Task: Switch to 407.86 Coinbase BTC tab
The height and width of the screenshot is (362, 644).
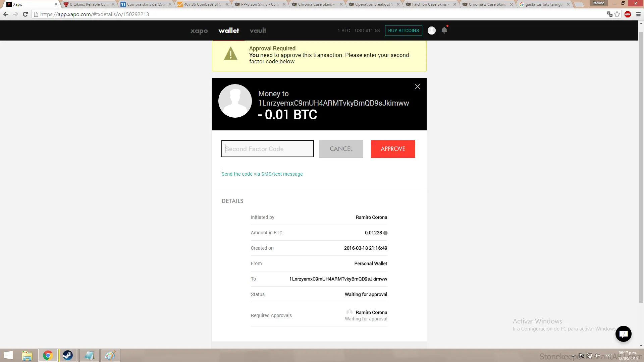Action: tap(203, 4)
